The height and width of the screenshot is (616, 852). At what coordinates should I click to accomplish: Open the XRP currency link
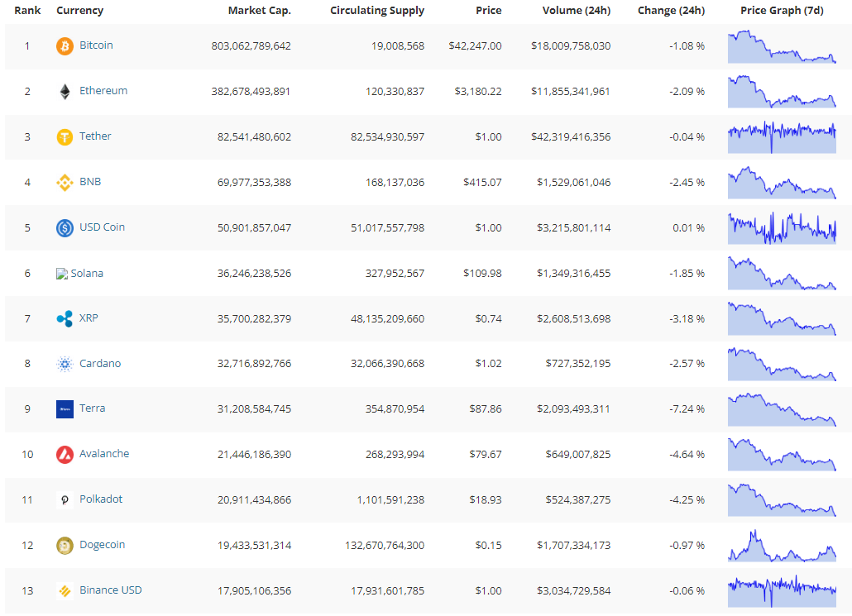pos(89,318)
